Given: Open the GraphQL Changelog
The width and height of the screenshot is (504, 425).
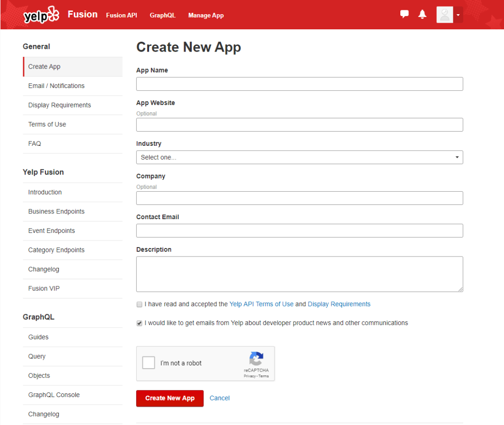Looking at the screenshot, I should pyautogui.click(x=73, y=415).
